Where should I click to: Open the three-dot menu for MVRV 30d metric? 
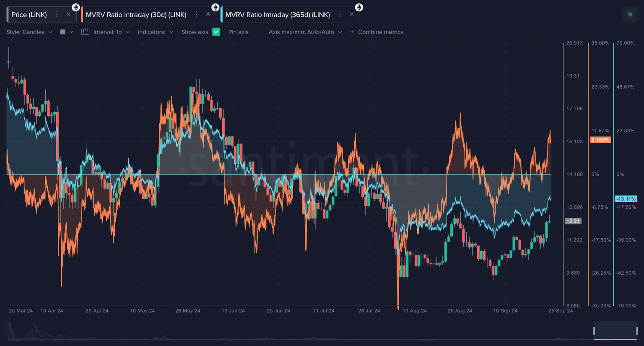pos(196,15)
